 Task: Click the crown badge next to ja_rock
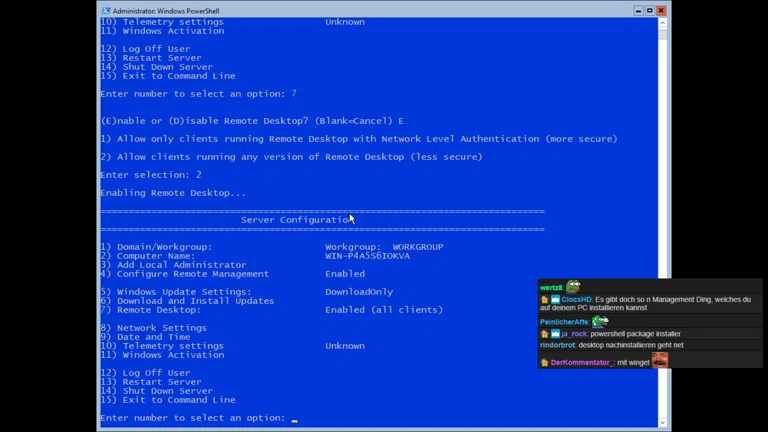pos(555,334)
